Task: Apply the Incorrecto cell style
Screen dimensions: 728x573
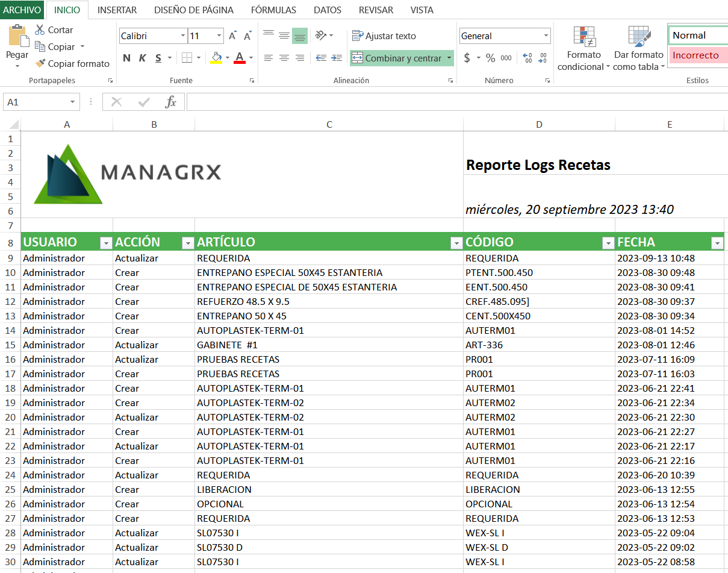Action: pyautogui.click(x=696, y=55)
